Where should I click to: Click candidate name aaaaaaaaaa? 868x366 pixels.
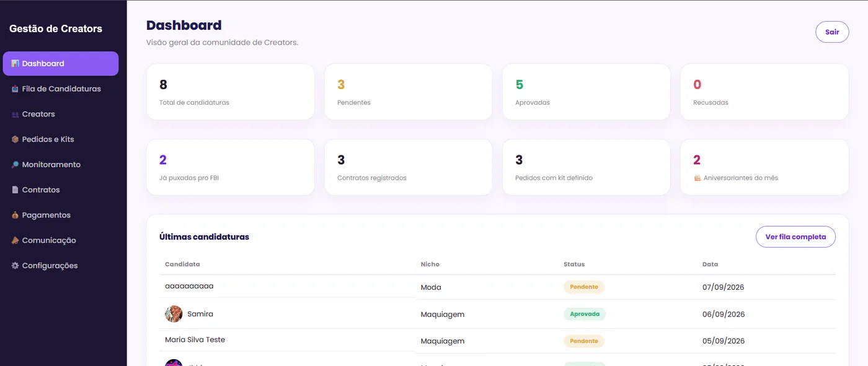tap(189, 286)
